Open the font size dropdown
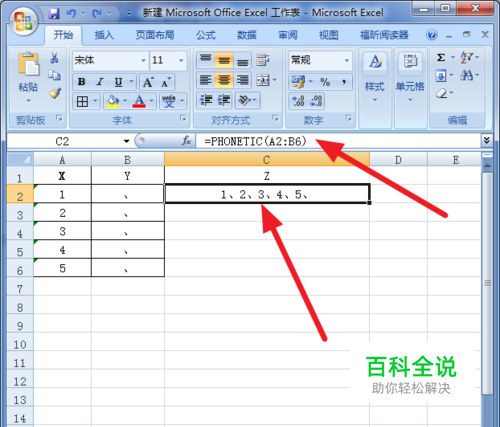 tap(181, 60)
